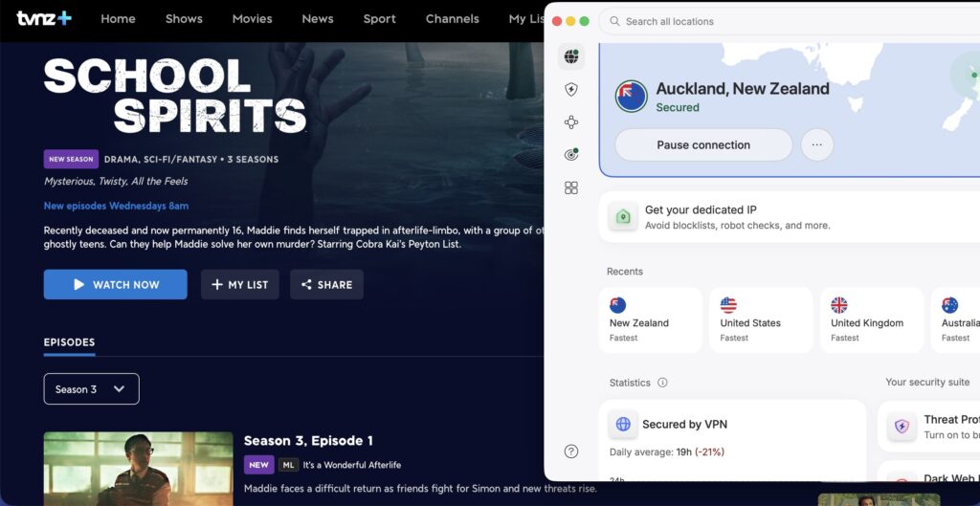This screenshot has height=506, width=980.
Task: Click the ML rating badge
Action: click(x=288, y=465)
